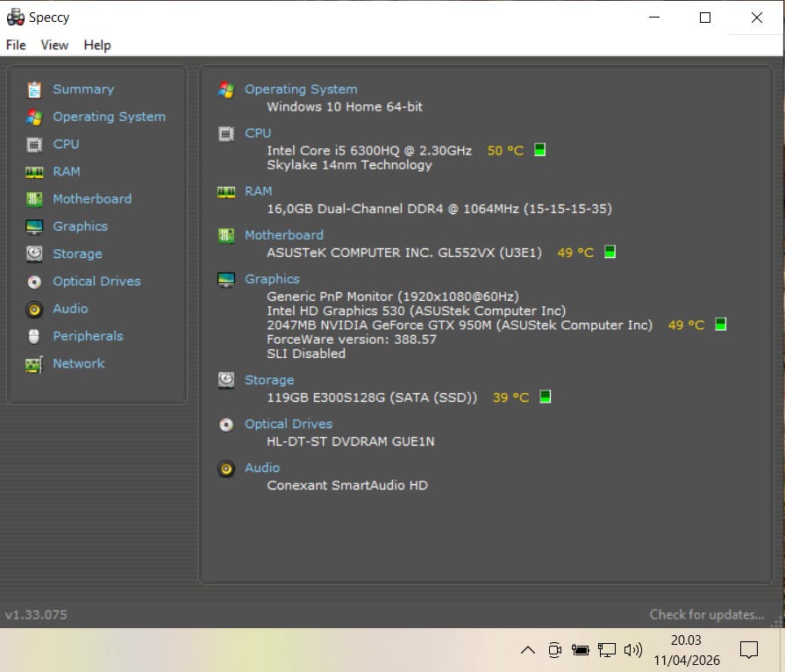
Task: Click the Graphics monitor icon in sidebar
Action: click(34, 227)
